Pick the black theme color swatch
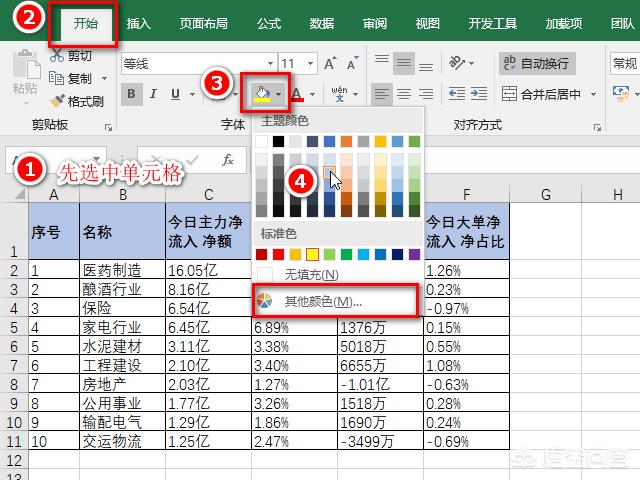Screen dimensions: 640x480 pos(278,142)
